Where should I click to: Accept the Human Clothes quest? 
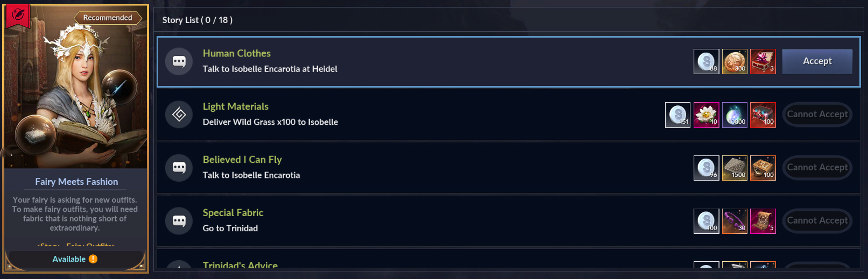coord(817,61)
